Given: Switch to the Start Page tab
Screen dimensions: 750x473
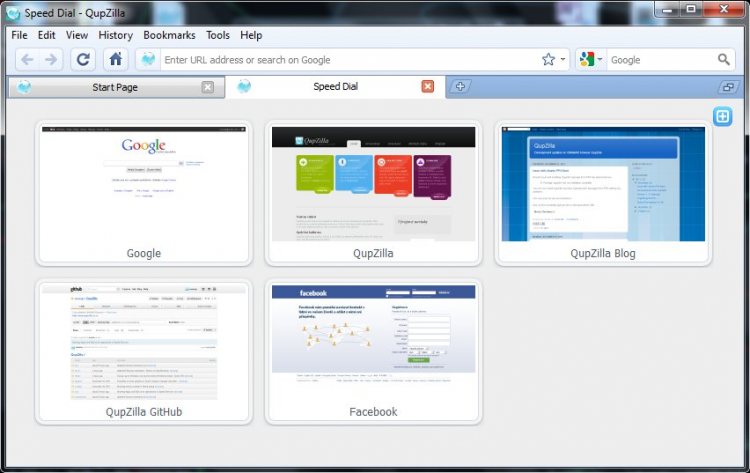Looking at the screenshot, I should pos(115,87).
